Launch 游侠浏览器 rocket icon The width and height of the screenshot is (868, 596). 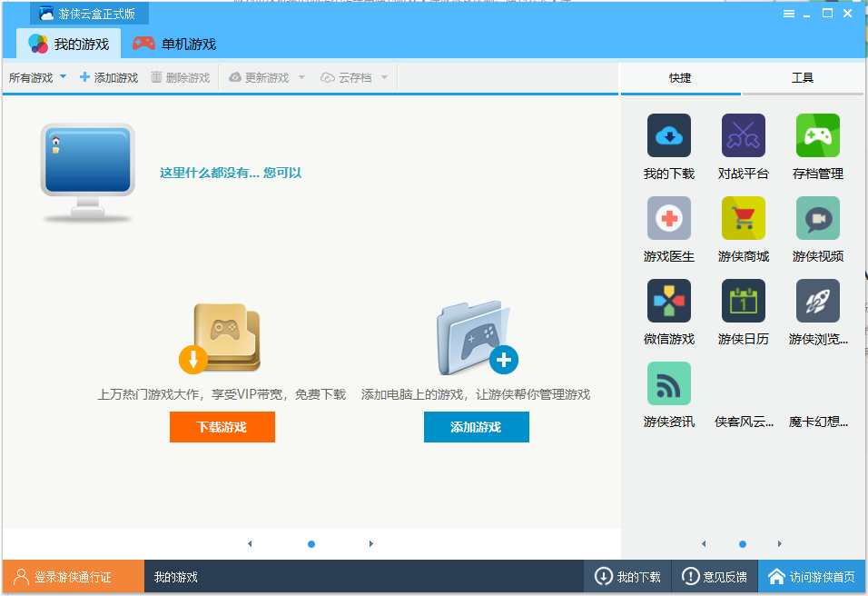pyautogui.click(x=818, y=301)
